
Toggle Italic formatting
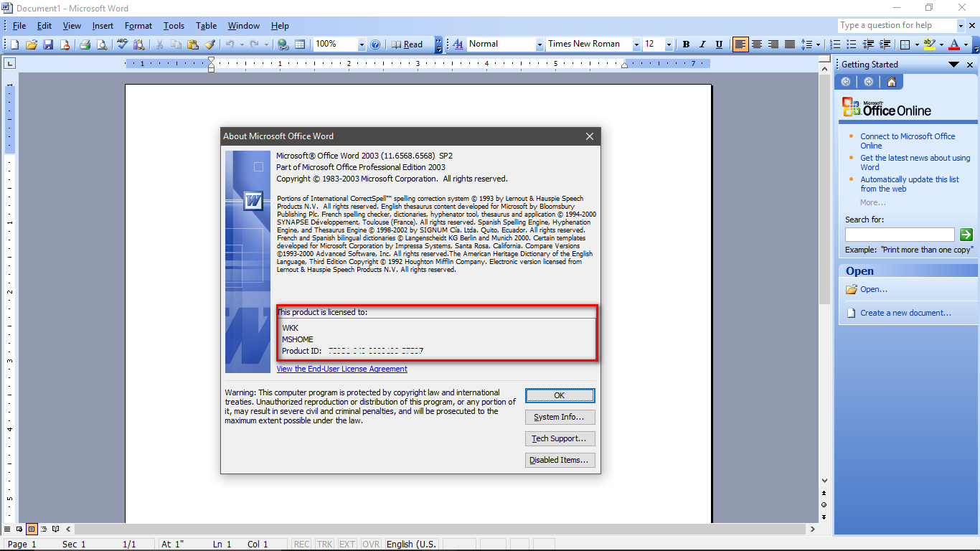[702, 44]
